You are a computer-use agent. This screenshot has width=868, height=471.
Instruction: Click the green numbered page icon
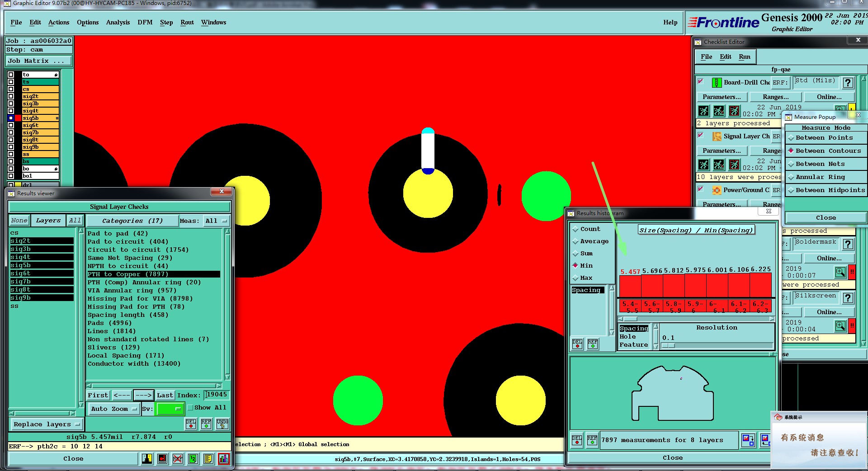click(193, 459)
